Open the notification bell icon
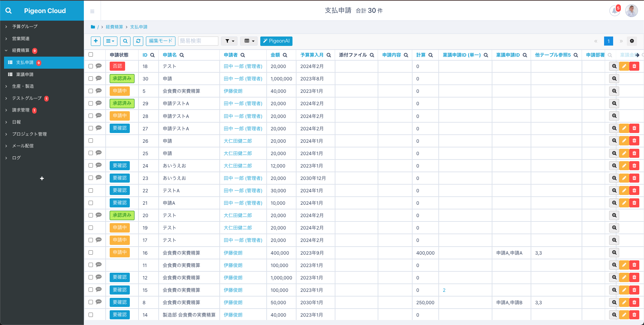This screenshot has height=325, width=644. (x=614, y=11)
